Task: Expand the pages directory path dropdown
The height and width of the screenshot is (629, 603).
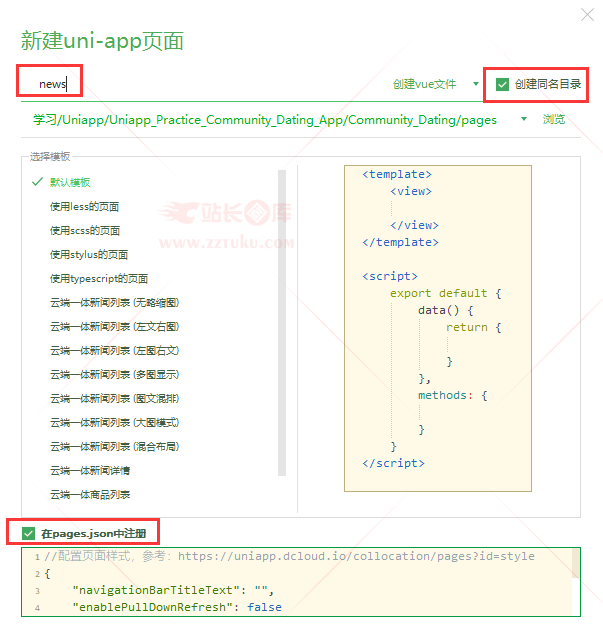Action: pyautogui.click(x=523, y=119)
